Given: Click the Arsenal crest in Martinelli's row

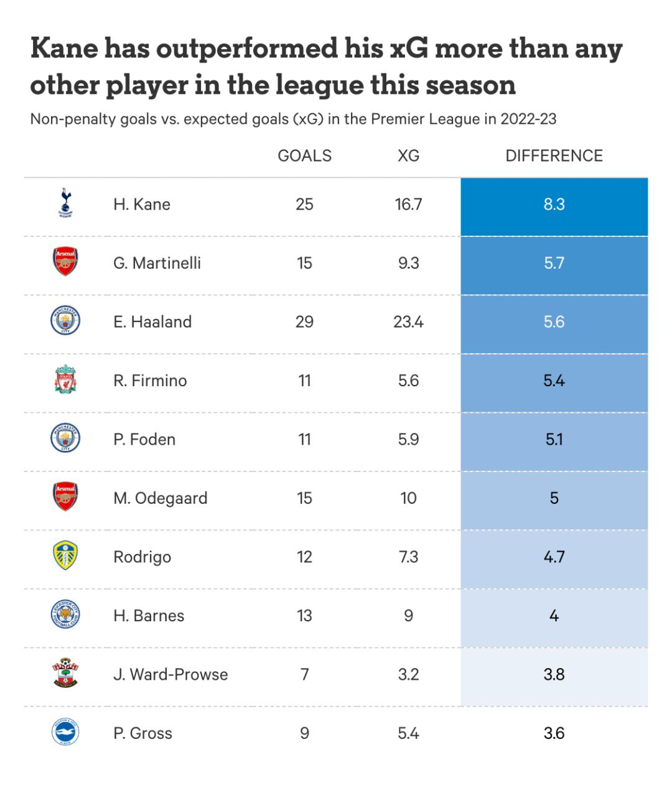Looking at the screenshot, I should click(x=65, y=262).
